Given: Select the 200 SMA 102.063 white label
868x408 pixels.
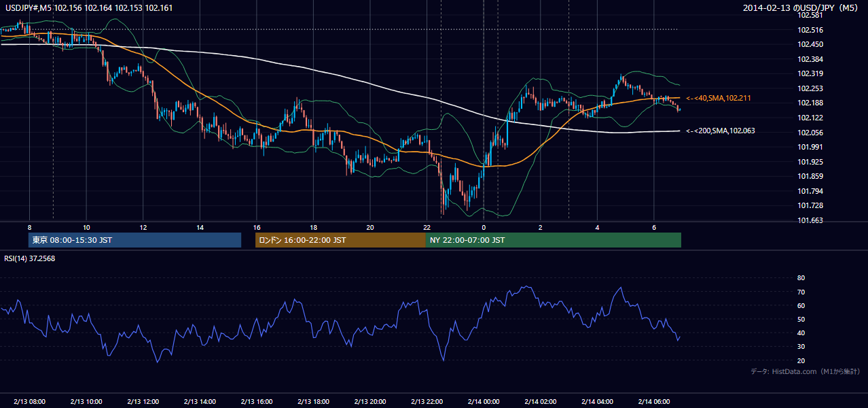Looking at the screenshot, I should coord(721,131).
